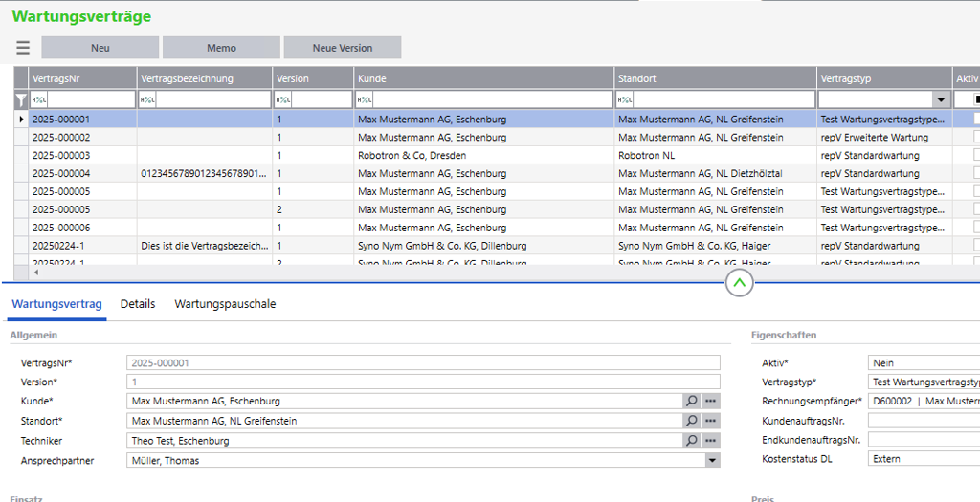Collapse the grid with round chevron button
This screenshot has width=980, height=502.
tap(740, 283)
